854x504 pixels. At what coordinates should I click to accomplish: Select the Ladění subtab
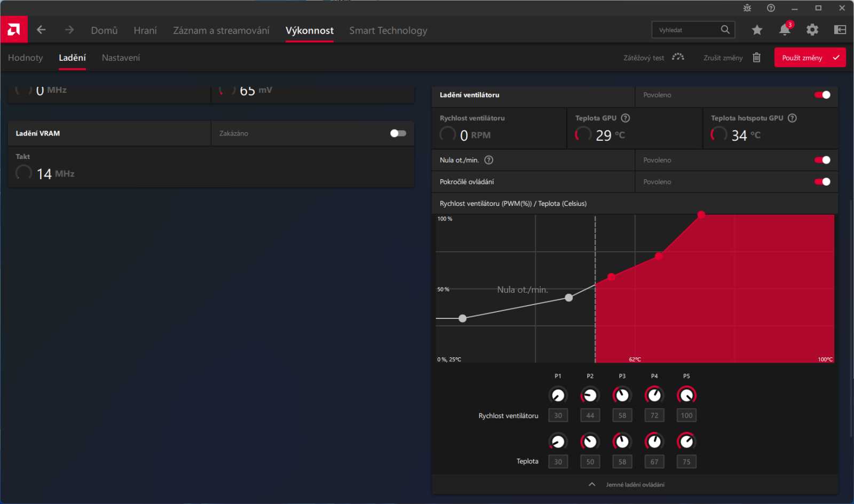[x=72, y=58]
